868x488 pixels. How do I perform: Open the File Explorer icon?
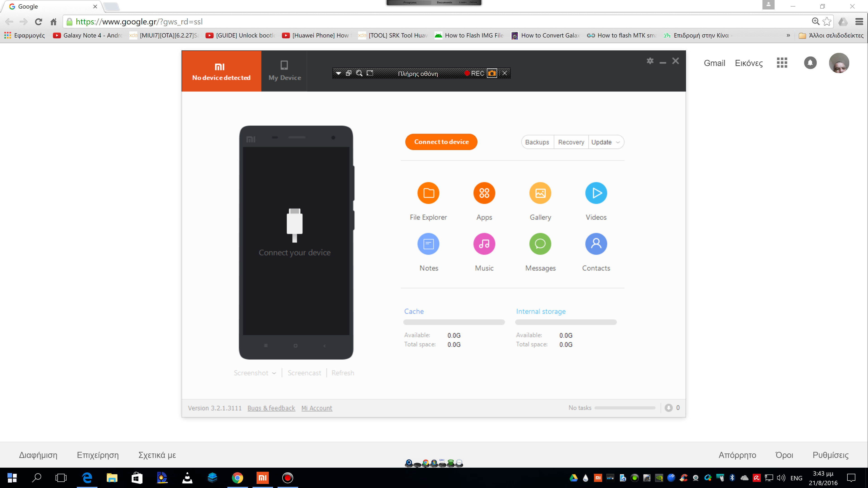click(x=428, y=193)
